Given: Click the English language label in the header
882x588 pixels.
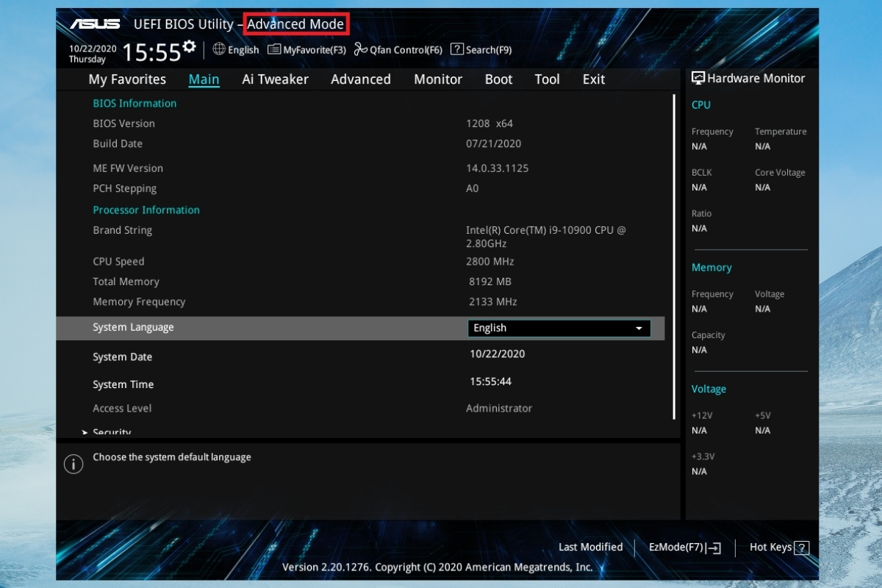Looking at the screenshot, I should pos(243,50).
